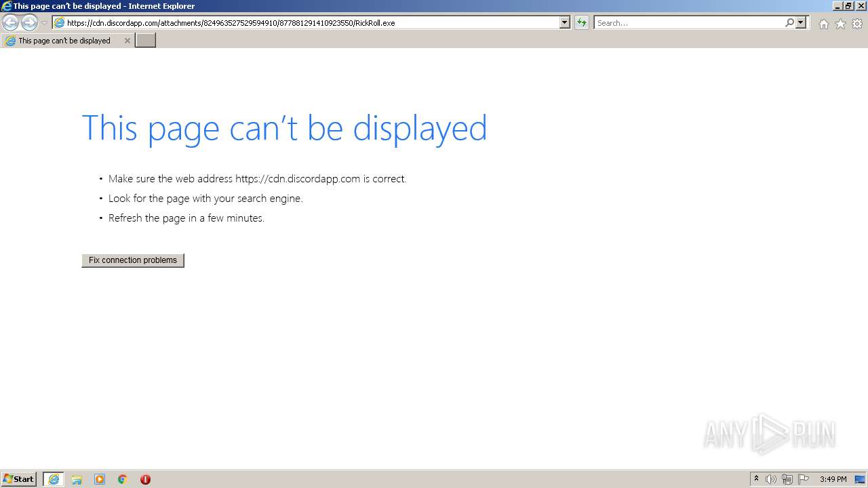Restore down the Internet Explorer window
Viewport: 868px width, 488px height.
click(x=848, y=6)
